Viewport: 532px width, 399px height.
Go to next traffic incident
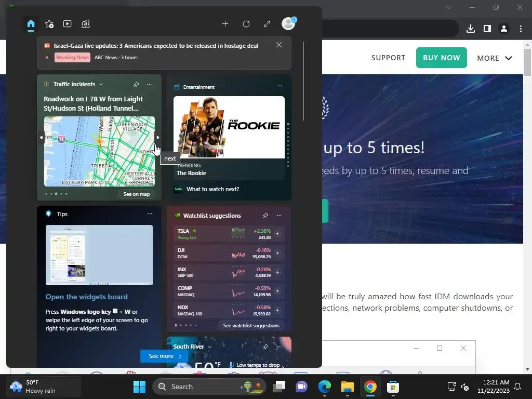pos(158,137)
